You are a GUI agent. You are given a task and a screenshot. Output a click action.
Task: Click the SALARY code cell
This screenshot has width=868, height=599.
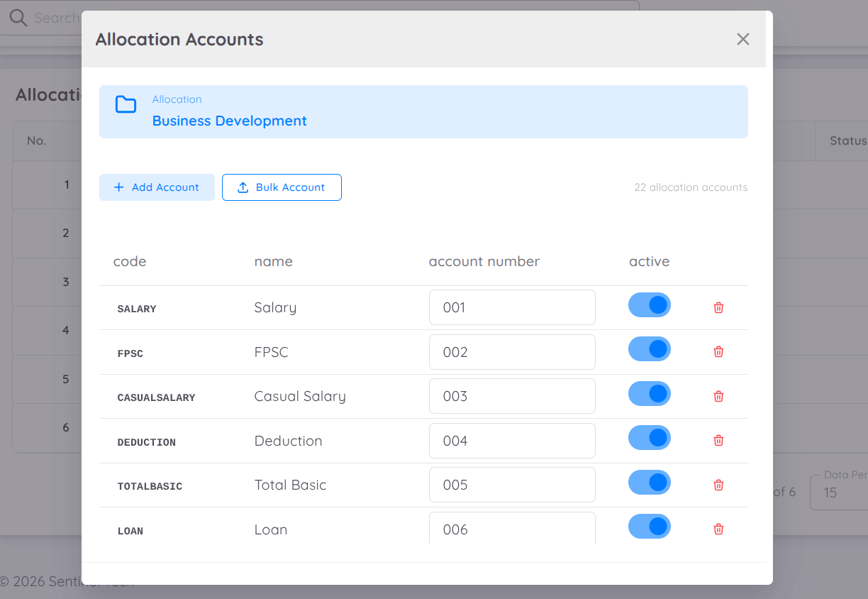click(x=137, y=309)
